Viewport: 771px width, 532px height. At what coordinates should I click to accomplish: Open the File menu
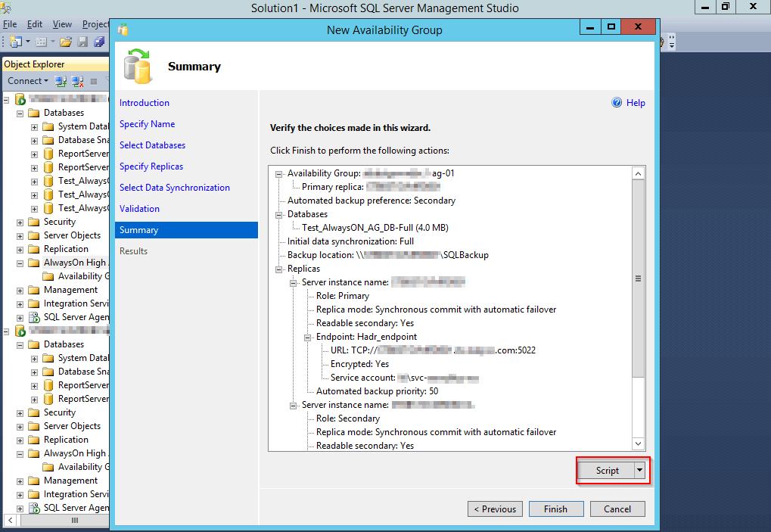(x=11, y=24)
